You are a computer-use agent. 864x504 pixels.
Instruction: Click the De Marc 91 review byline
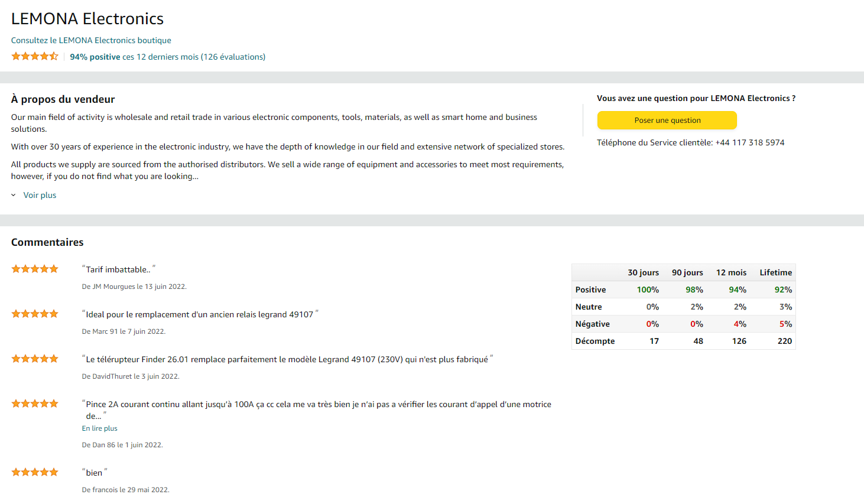tap(124, 331)
